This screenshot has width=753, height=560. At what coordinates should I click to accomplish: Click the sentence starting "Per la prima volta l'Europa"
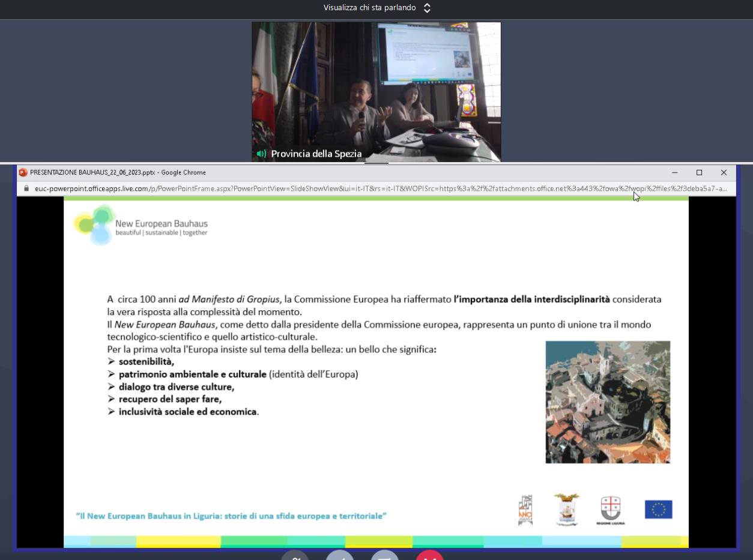coord(272,349)
